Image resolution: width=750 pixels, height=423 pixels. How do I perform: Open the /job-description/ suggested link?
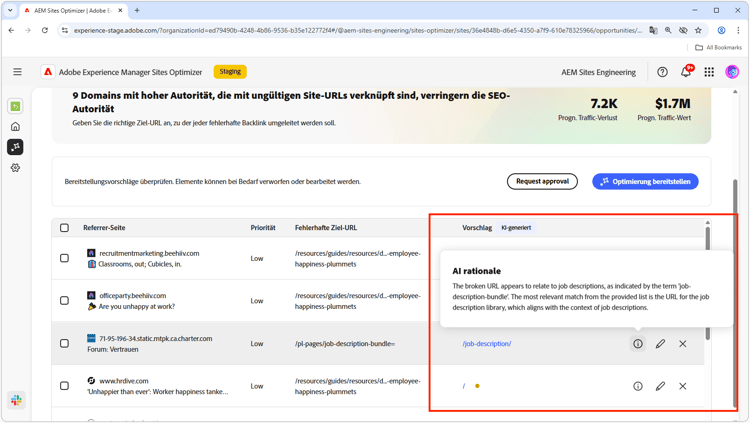[486, 344]
